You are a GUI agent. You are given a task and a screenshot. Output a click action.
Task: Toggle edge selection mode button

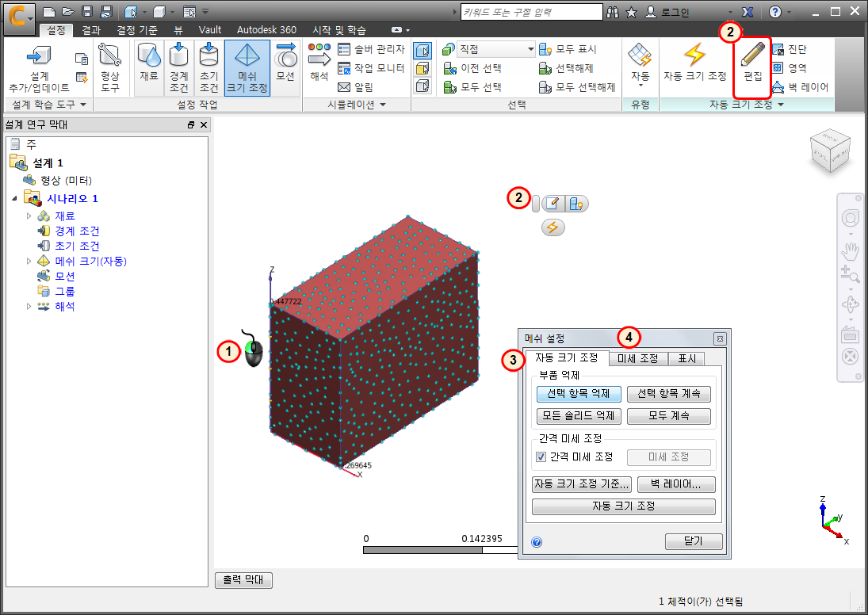(423, 86)
